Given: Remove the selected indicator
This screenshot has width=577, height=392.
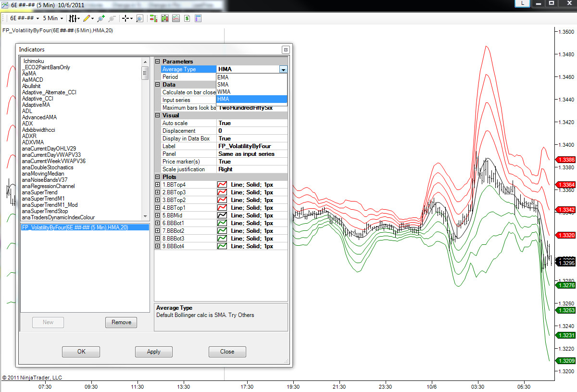Looking at the screenshot, I should pyautogui.click(x=121, y=322).
